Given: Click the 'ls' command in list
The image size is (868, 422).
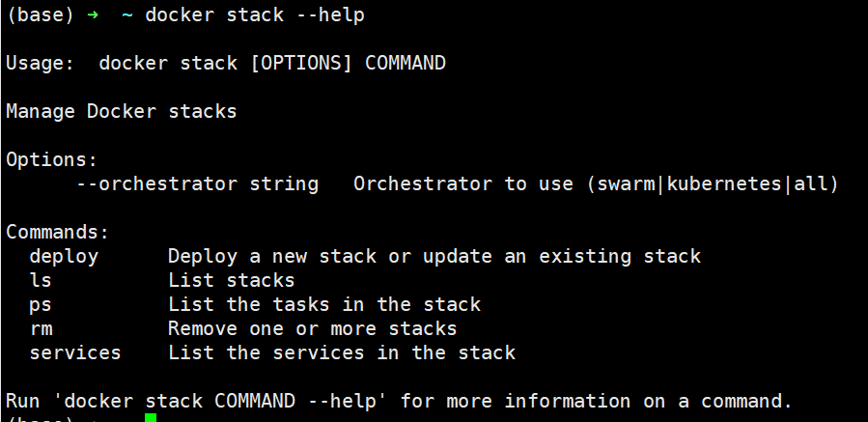Looking at the screenshot, I should click(x=41, y=280).
